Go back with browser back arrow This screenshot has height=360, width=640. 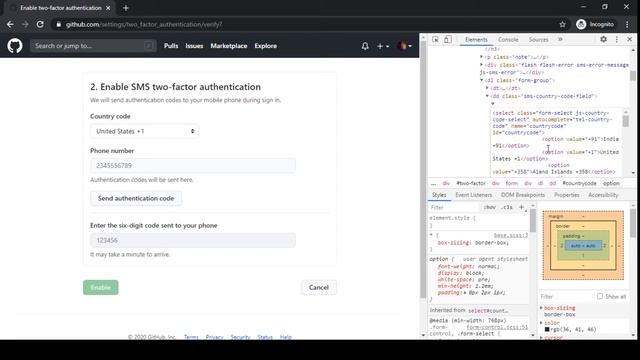click(x=10, y=24)
